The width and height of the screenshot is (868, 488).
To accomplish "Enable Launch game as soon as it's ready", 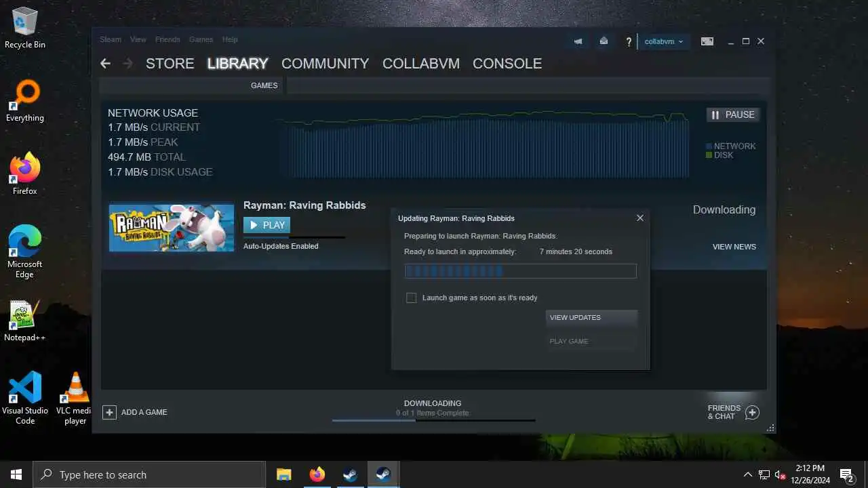I will click(x=411, y=298).
